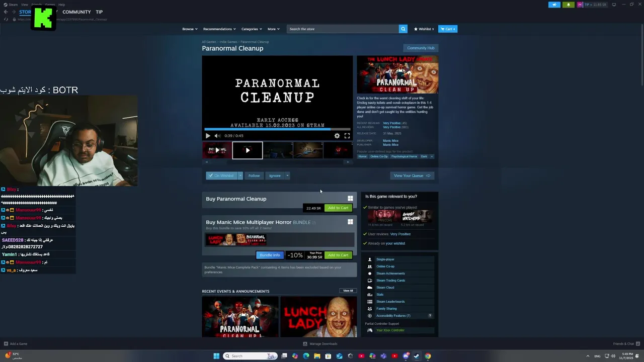Viewport: 644px width, 362px height.
Task: Open the 'your wishlist' link
Action: click(x=395, y=243)
